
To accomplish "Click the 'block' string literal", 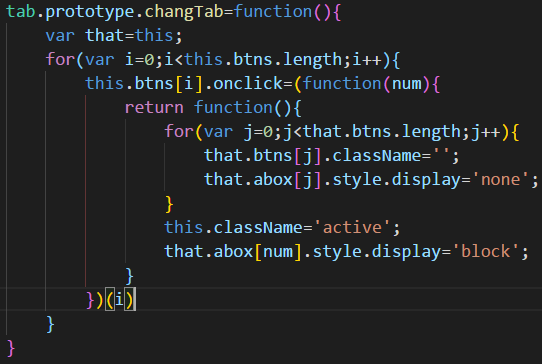I will pos(486,251).
